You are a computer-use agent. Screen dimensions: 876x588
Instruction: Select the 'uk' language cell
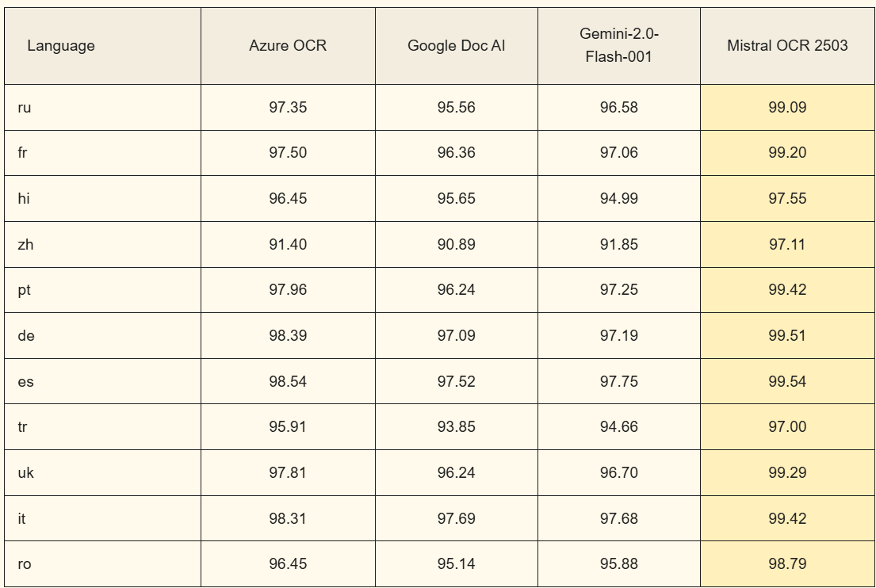pos(26,472)
